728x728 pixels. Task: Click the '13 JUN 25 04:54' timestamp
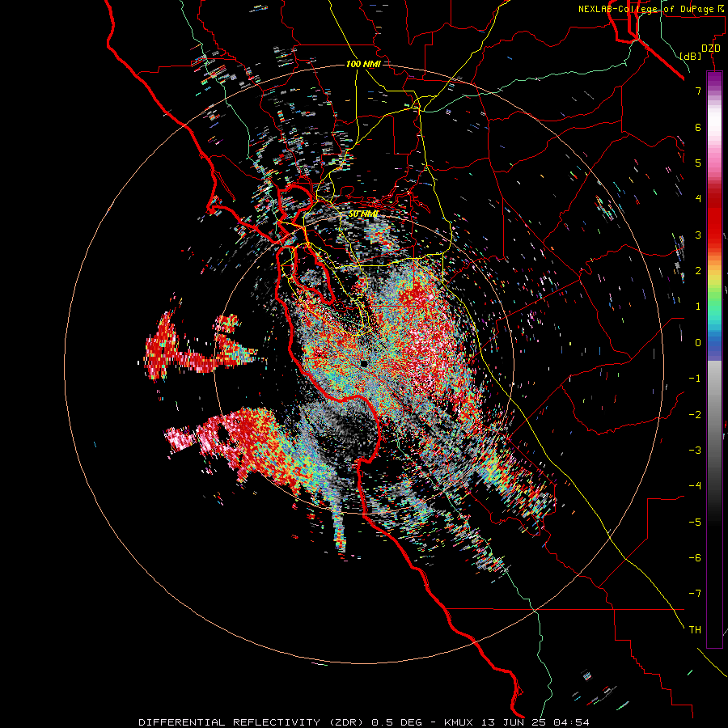coord(535,722)
